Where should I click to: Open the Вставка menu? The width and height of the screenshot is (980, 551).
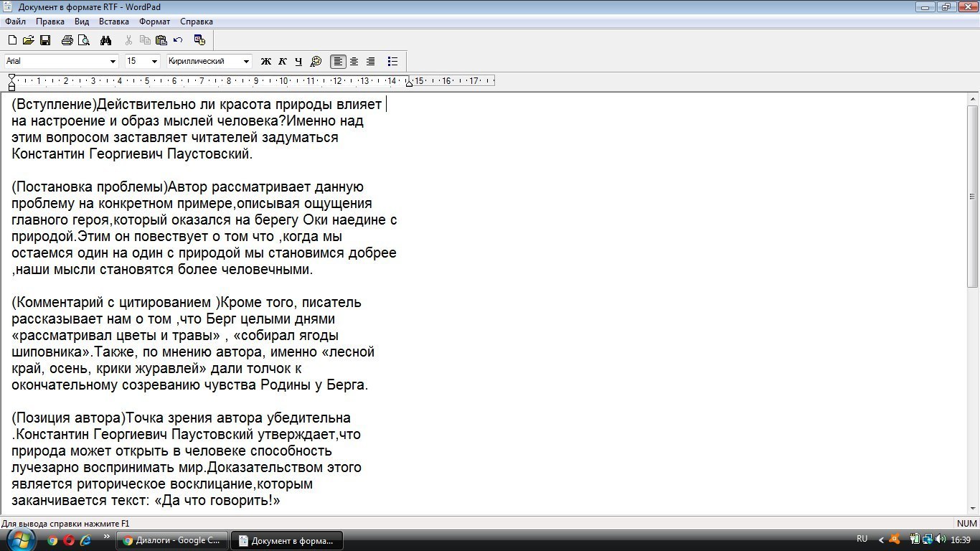[x=113, y=22]
